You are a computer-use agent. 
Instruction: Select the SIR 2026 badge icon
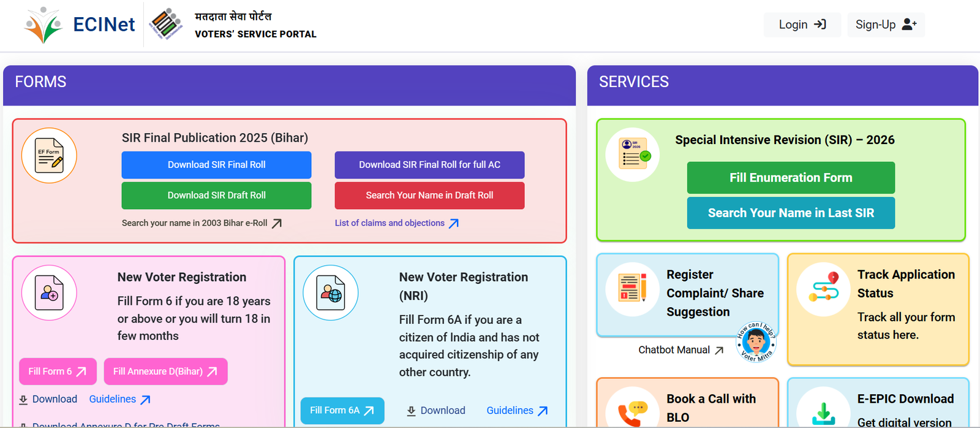tap(632, 155)
